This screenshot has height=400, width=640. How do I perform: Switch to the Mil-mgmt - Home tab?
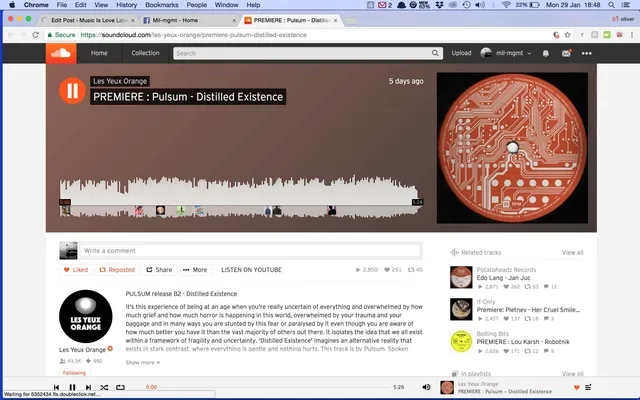[190, 20]
